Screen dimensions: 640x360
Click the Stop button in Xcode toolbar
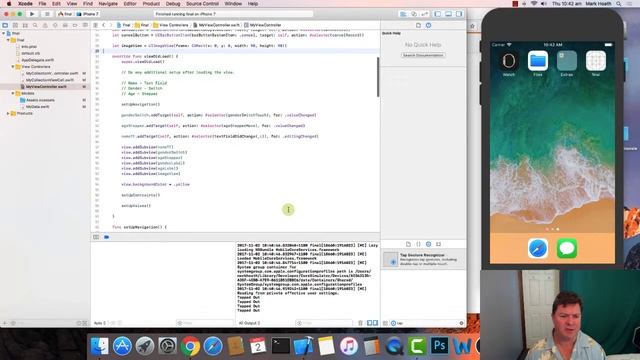click(x=47, y=14)
